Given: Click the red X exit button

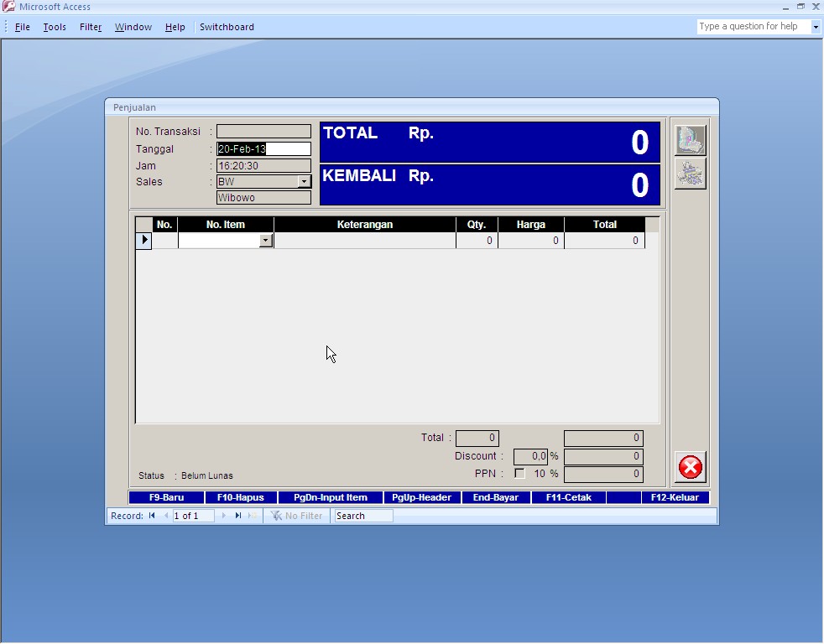Looking at the screenshot, I should tap(690, 467).
